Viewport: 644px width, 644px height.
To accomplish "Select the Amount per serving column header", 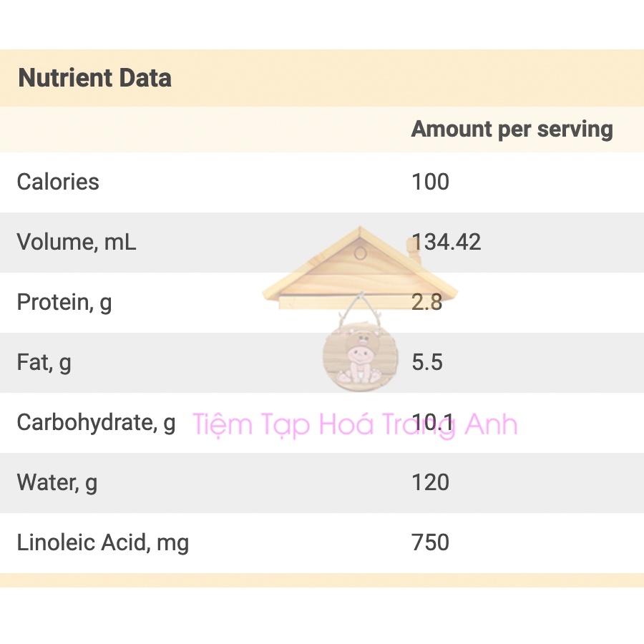I will point(512,130).
